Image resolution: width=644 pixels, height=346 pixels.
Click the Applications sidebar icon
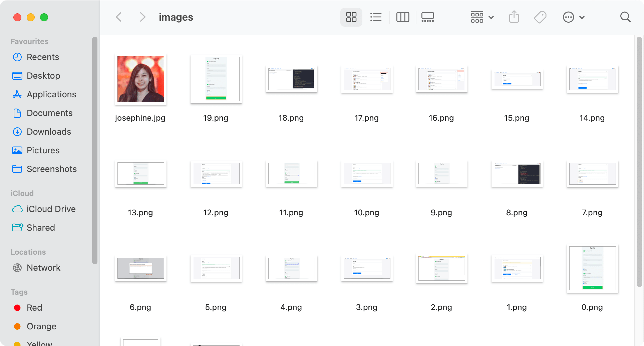click(17, 94)
